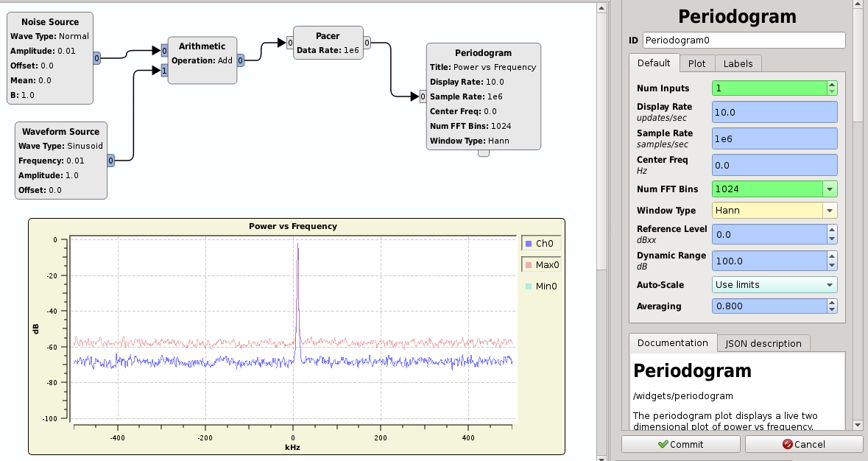Switch to the Plot tab

coord(696,63)
